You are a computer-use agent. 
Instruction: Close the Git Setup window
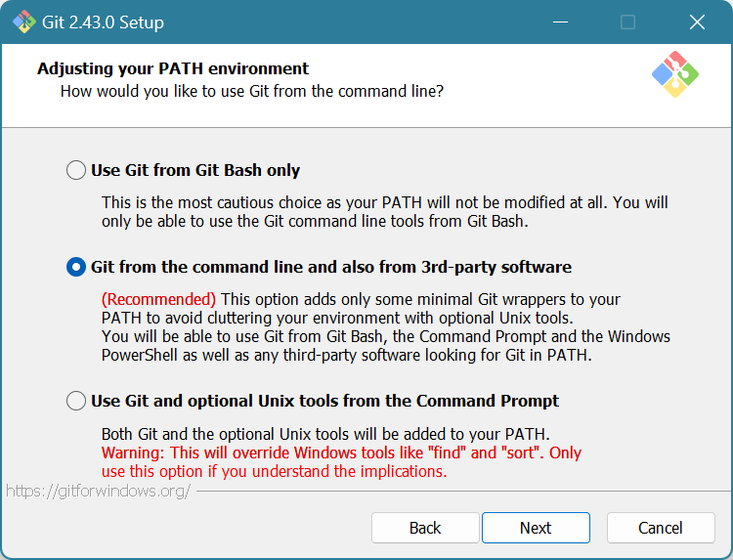[x=697, y=22]
